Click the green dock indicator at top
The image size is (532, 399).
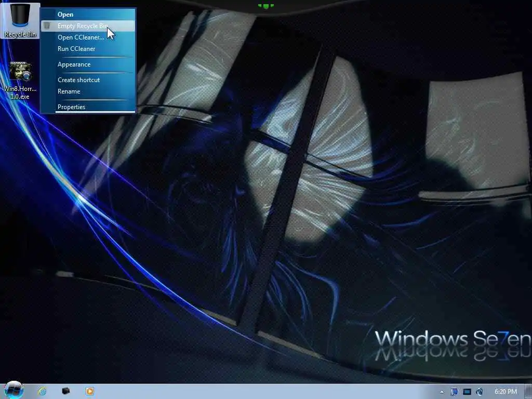point(266,6)
